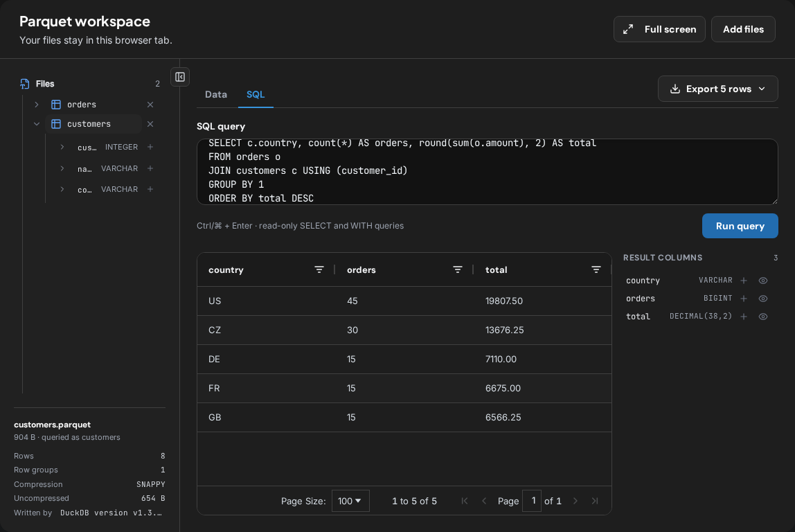Add the INTEGER column to query

(x=150, y=147)
